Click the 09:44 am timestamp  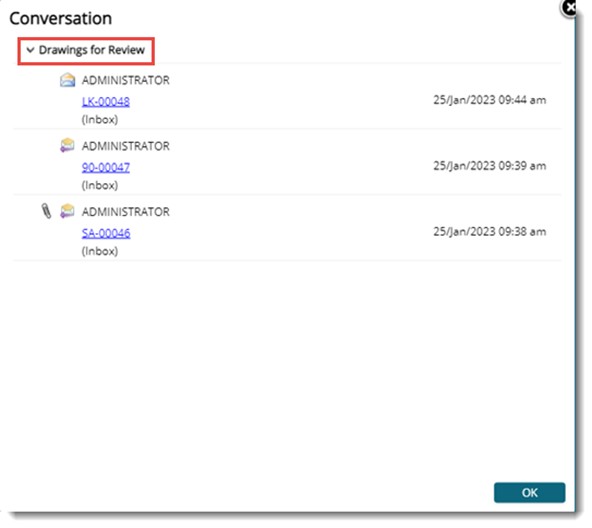point(489,100)
